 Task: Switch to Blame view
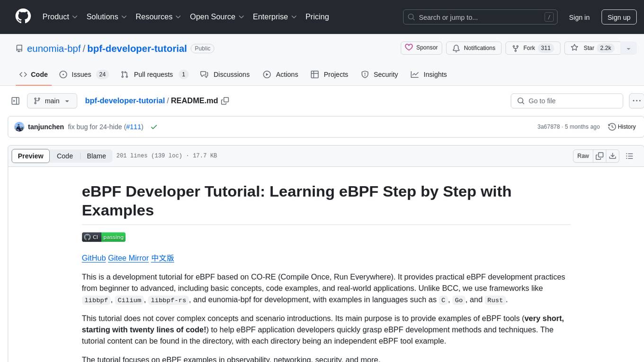click(x=97, y=156)
